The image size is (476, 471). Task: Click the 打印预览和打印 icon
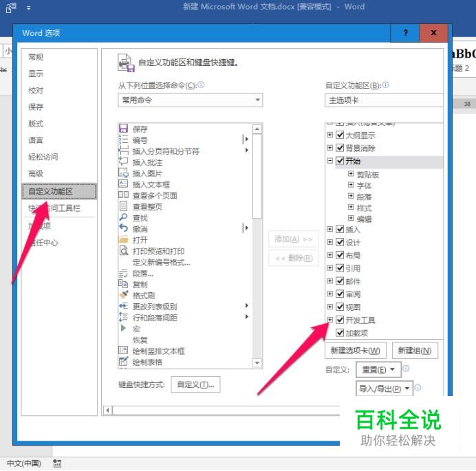coord(123,251)
